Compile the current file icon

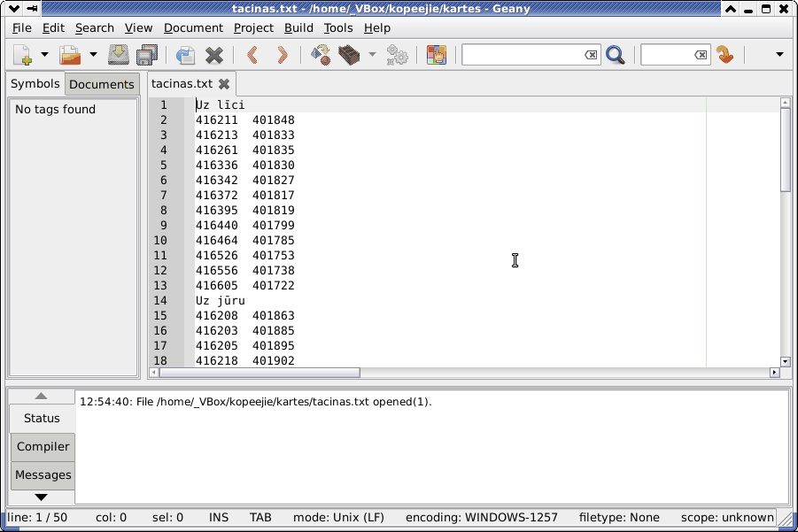(x=321, y=55)
